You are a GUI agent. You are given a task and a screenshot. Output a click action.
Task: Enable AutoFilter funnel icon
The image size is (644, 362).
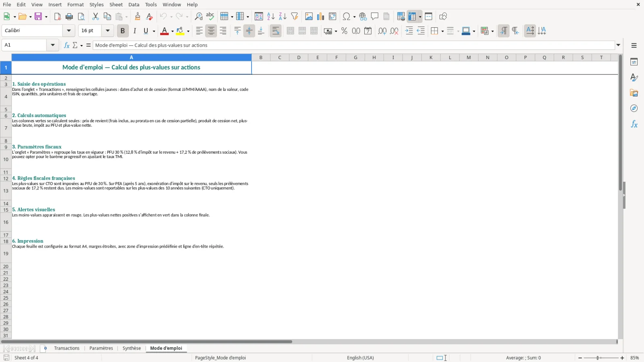pyautogui.click(x=295, y=16)
